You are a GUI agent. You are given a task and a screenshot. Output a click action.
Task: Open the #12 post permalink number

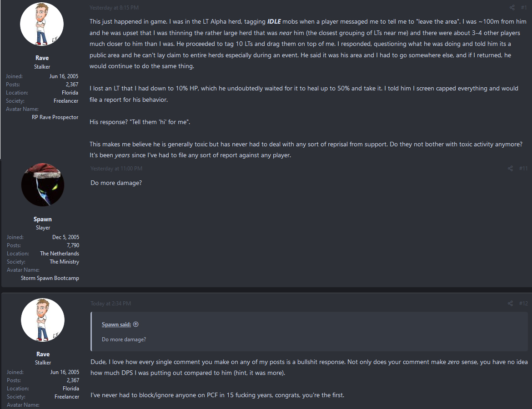coord(523,304)
